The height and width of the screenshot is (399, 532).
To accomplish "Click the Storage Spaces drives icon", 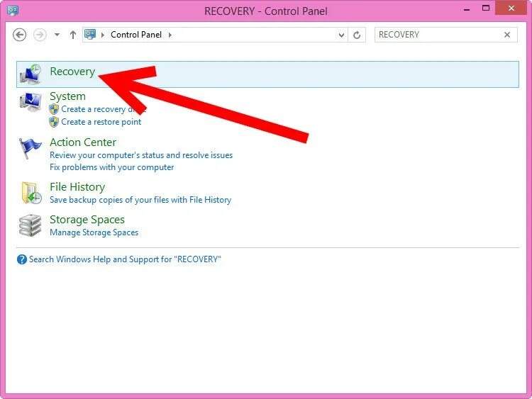I will pos(31,225).
